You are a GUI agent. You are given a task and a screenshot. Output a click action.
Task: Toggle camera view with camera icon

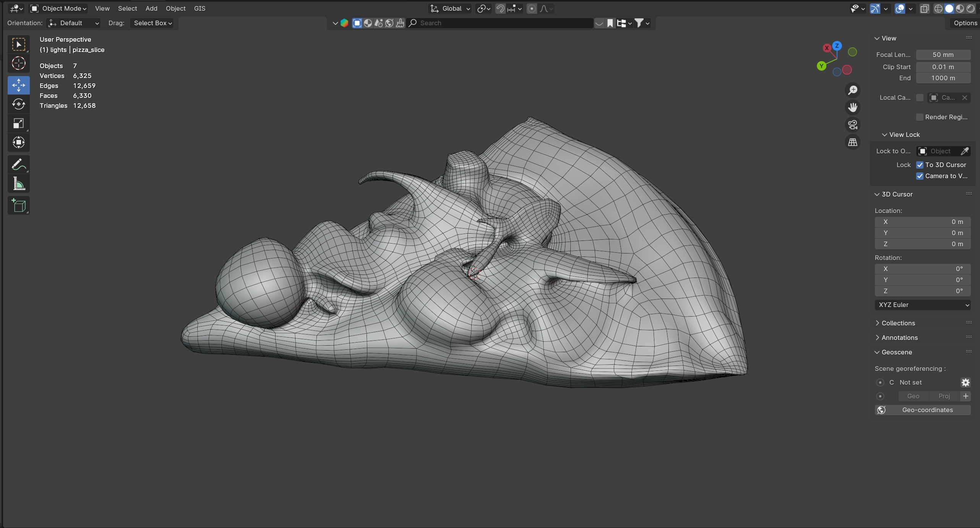(x=853, y=125)
